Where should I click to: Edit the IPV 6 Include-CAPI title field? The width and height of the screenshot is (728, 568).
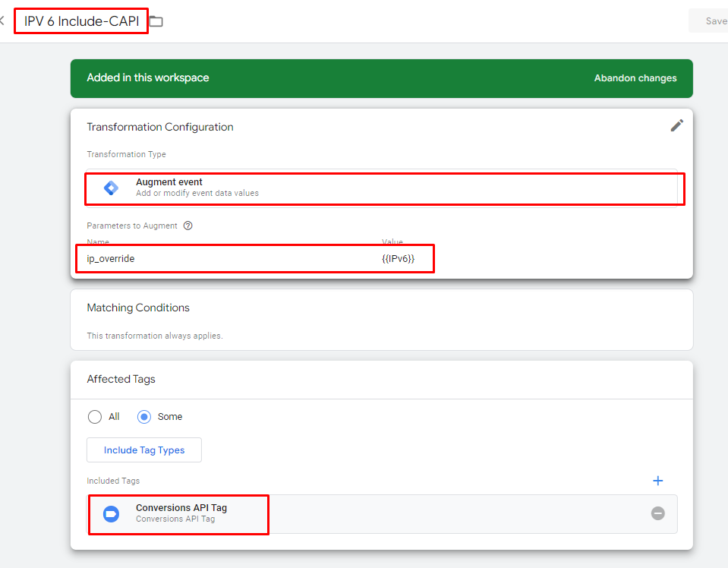coord(80,21)
